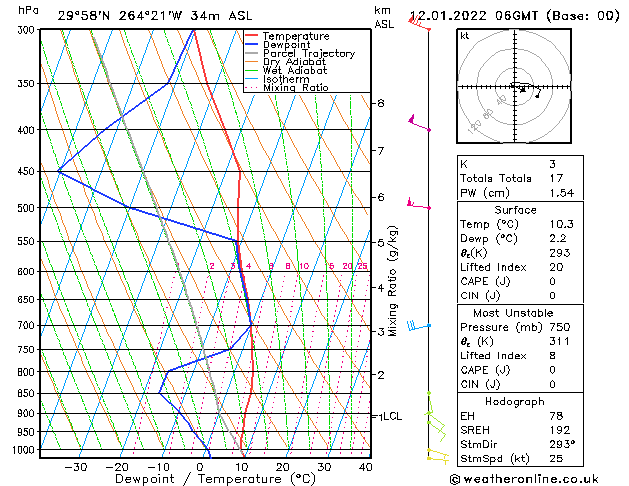Click the hodograph kt unit label
The width and height of the screenshot is (629, 486).
[x=465, y=36]
